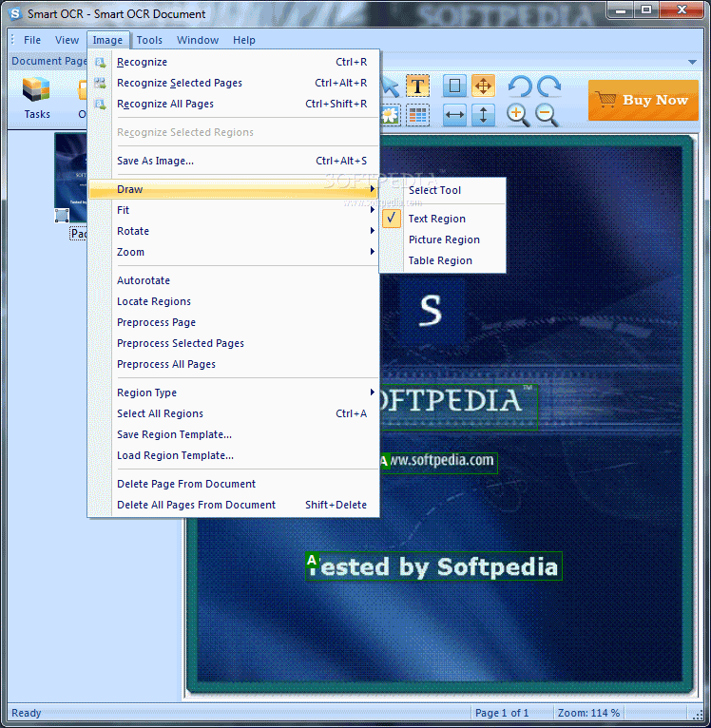Viewport: 711px width, 728px height.
Task: Zoom out with the minus magnifier icon
Action: [x=547, y=115]
